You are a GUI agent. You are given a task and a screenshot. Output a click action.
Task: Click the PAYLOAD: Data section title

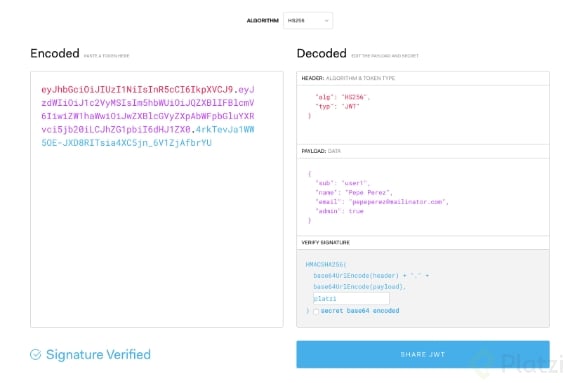(321, 151)
